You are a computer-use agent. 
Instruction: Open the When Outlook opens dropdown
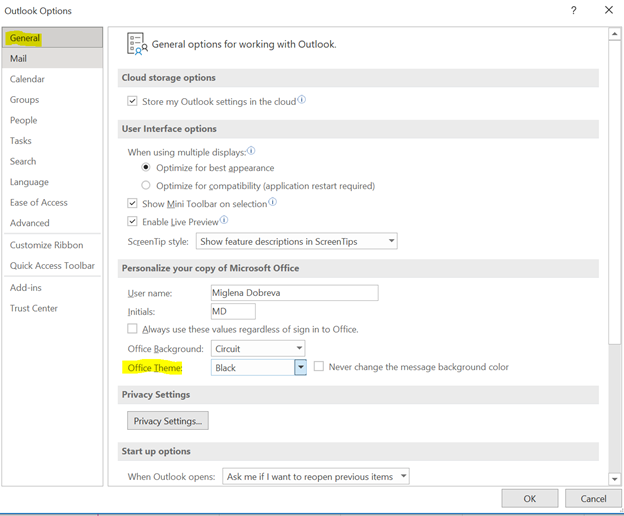click(316, 476)
